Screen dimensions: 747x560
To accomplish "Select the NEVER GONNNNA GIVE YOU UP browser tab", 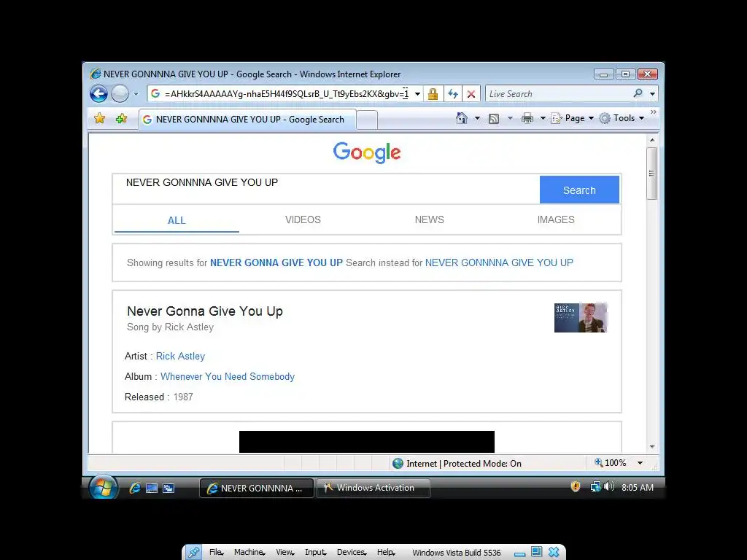I will click(x=247, y=120).
